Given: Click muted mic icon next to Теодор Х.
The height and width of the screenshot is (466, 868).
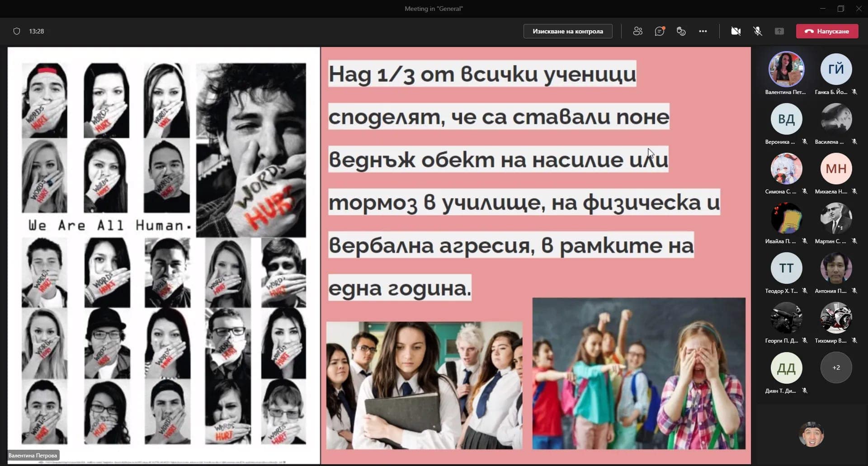Looking at the screenshot, I should coord(805,291).
